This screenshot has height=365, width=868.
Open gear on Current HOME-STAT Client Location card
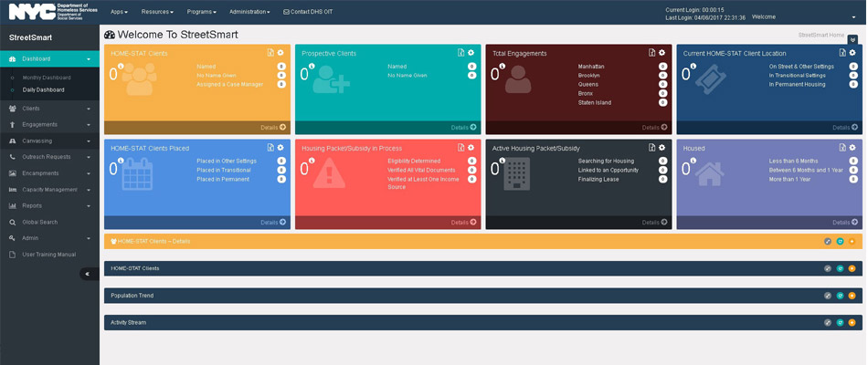[x=852, y=53]
